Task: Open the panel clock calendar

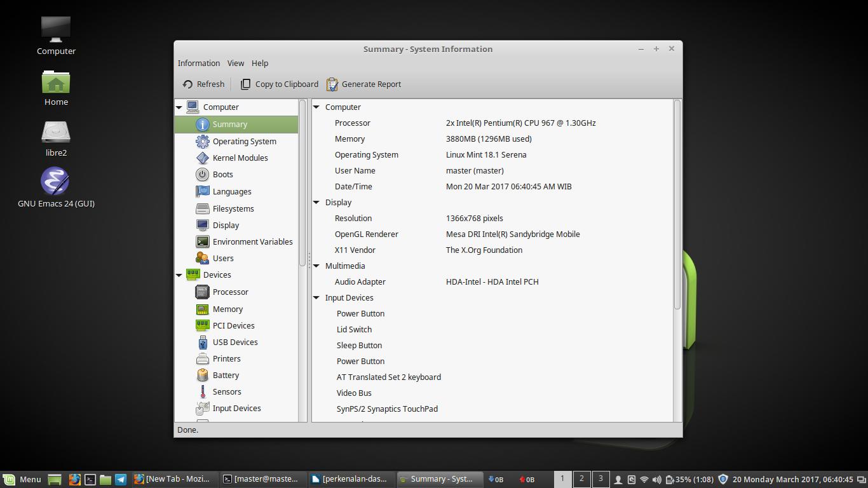Action: (x=792, y=479)
